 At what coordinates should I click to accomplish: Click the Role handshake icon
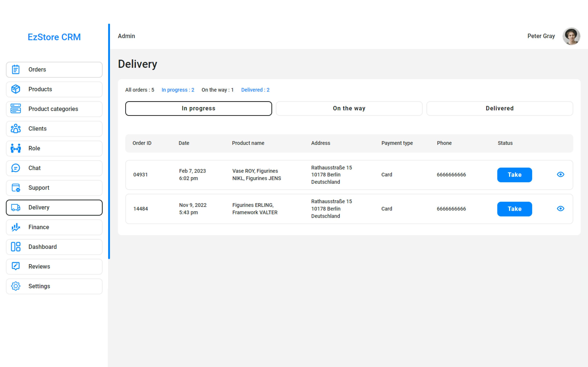tap(16, 148)
